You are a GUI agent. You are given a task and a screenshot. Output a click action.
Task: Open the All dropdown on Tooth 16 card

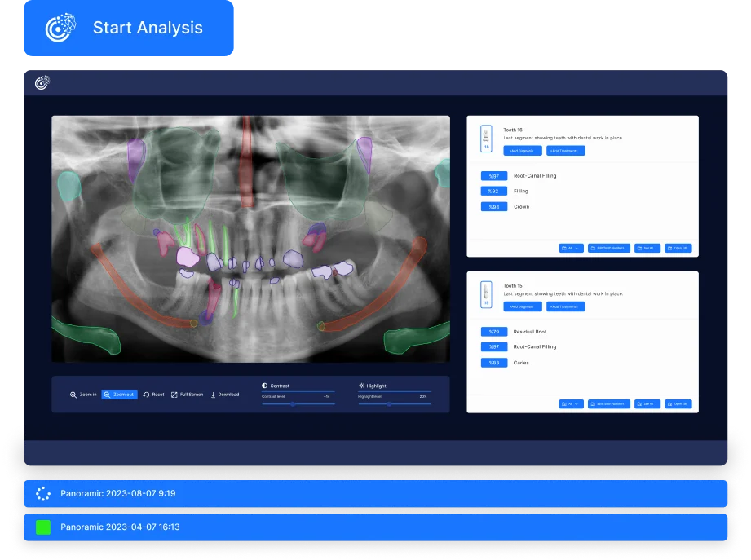(x=571, y=248)
